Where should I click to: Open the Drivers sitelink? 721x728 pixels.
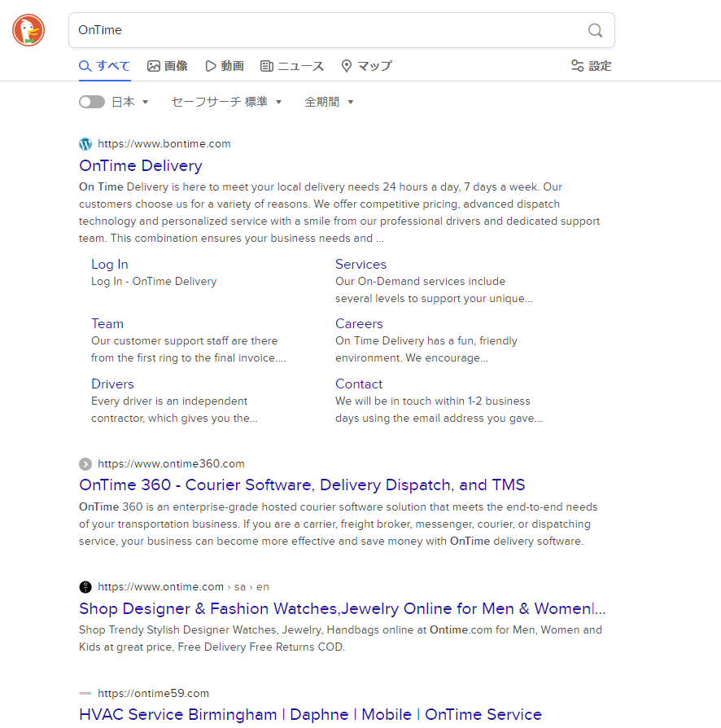pyautogui.click(x=112, y=384)
